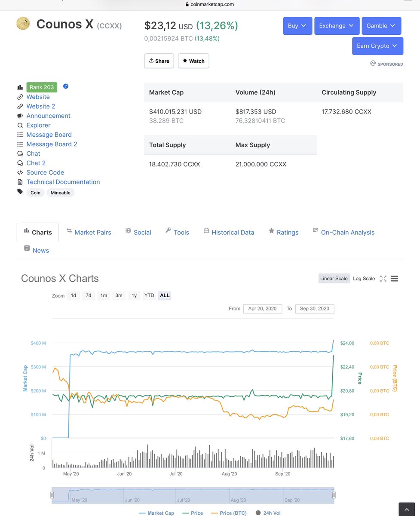Switch to the News tab
The width and height of the screenshot is (420, 516).
click(x=37, y=250)
